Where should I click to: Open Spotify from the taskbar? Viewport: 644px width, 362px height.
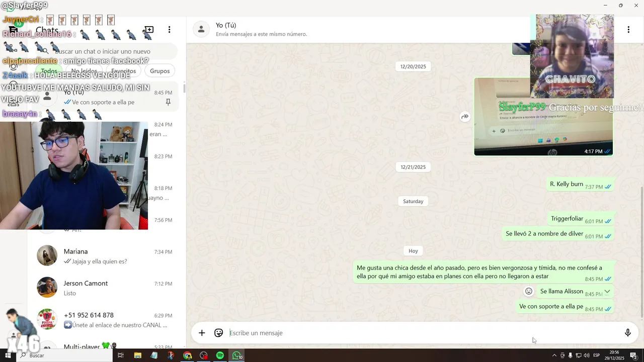pyautogui.click(x=220, y=355)
